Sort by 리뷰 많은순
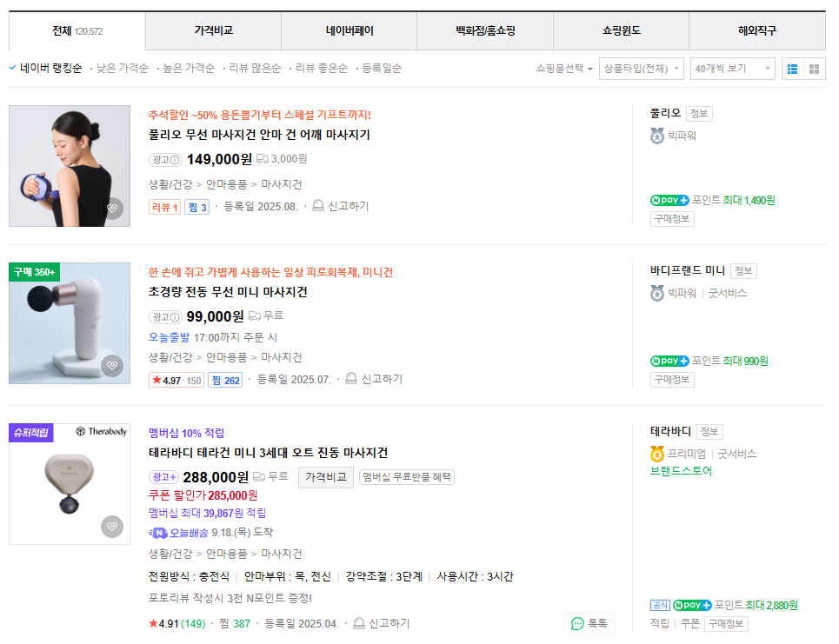The width and height of the screenshot is (839, 644). [x=256, y=68]
